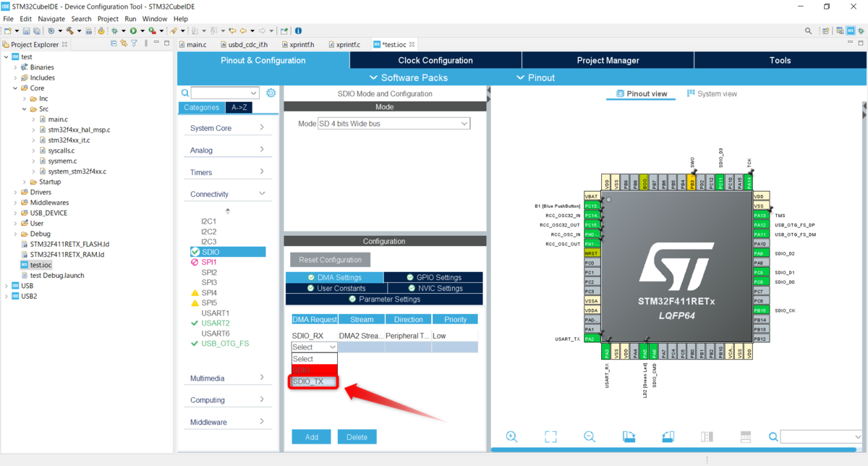
Task: Expand the Computing category
Action: tap(228, 400)
